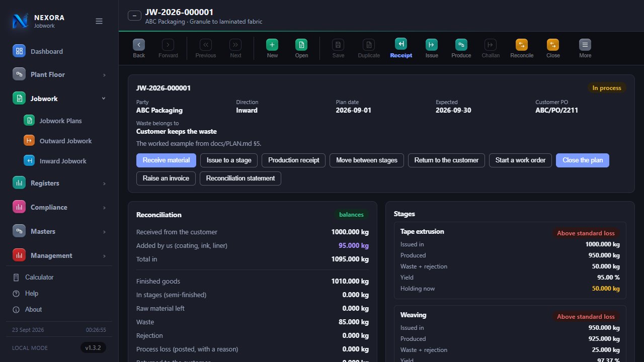Open the Reconciliation statement button

240,178
